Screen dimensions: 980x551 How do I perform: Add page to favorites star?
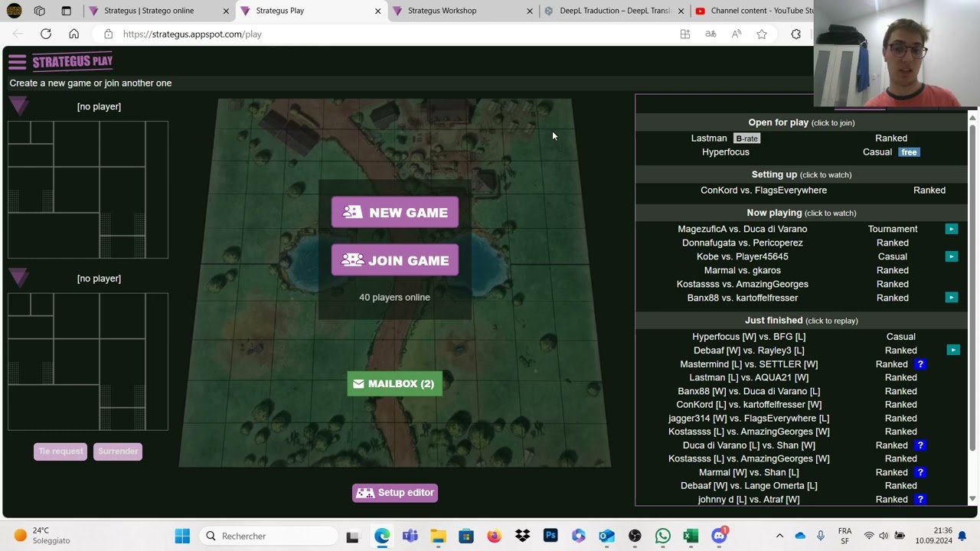pyautogui.click(x=762, y=34)
